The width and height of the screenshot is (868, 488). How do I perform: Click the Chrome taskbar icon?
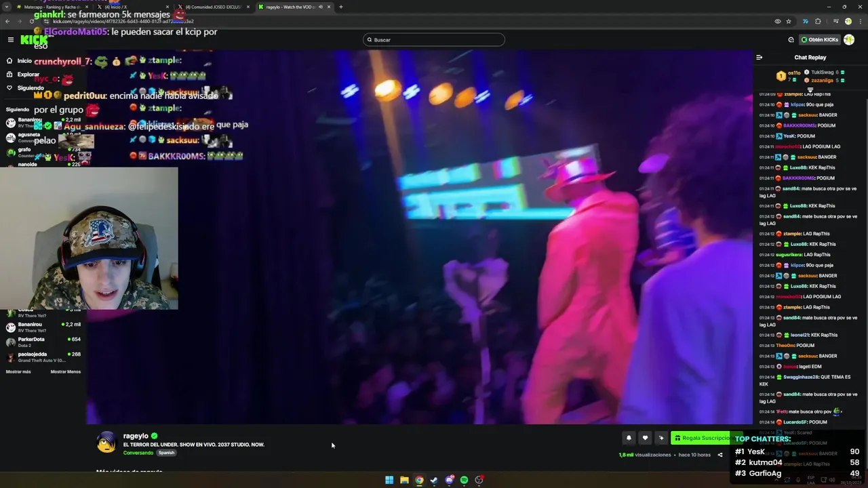coord(419,480)
